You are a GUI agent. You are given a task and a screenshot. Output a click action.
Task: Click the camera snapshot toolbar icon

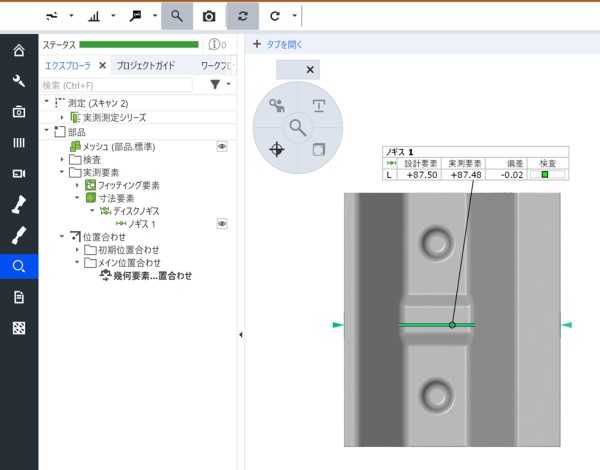coord(208,16)
